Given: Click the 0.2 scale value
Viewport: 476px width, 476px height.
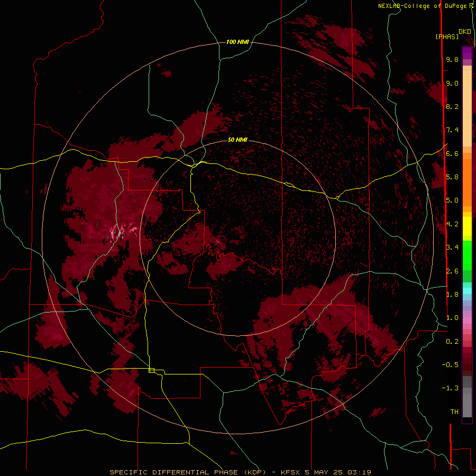Looking at the screenshot, I should coord(452,342).
